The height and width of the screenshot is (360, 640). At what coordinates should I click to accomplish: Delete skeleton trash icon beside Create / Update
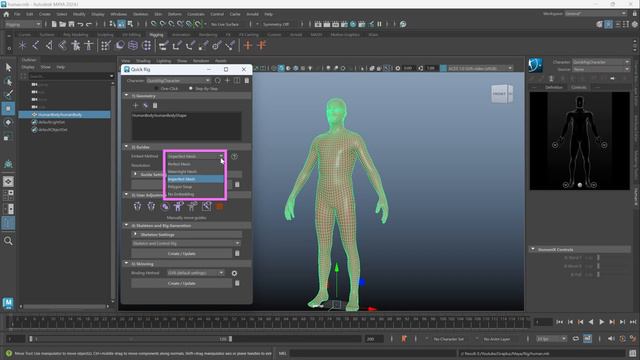[x=237, y=254]
